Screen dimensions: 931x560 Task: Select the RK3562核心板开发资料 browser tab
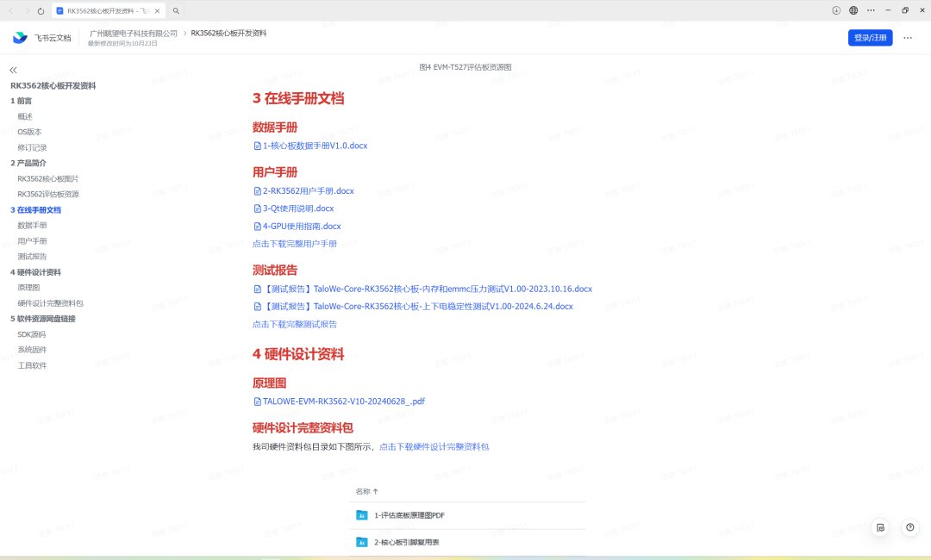103,10
